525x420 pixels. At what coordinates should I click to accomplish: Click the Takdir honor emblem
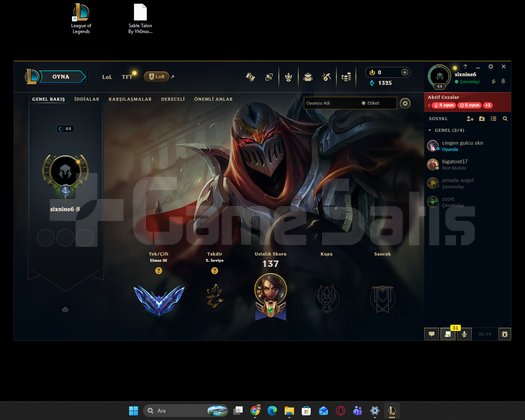coord(214,296)
